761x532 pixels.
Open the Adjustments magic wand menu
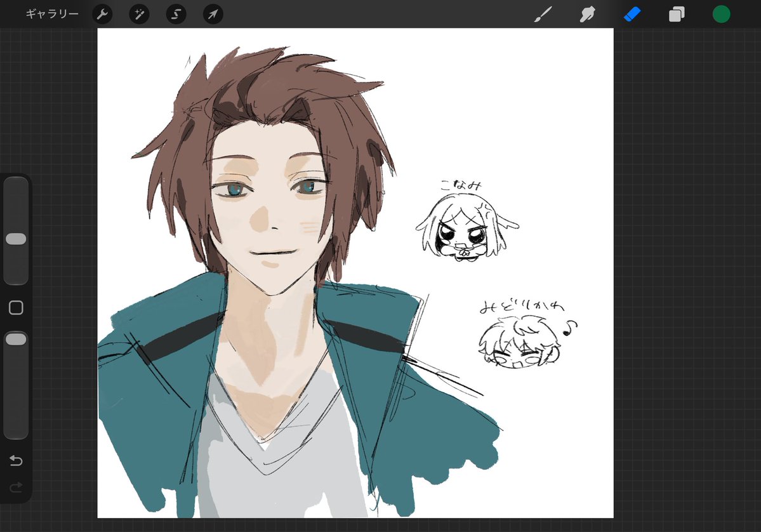click(x=139, y=14)
